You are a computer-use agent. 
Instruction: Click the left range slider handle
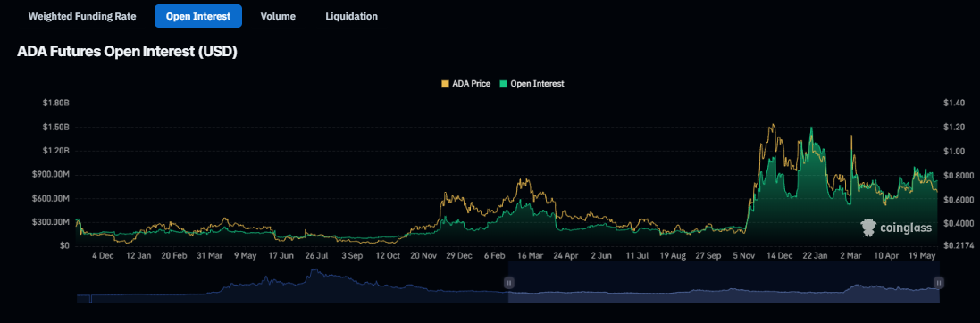(508, 283)
